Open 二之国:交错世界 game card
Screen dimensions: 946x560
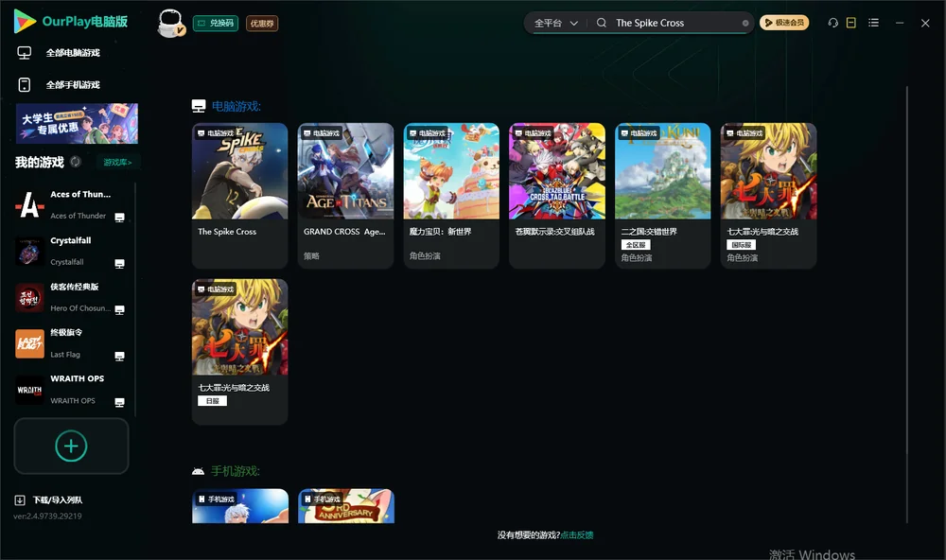pos(663,196)
